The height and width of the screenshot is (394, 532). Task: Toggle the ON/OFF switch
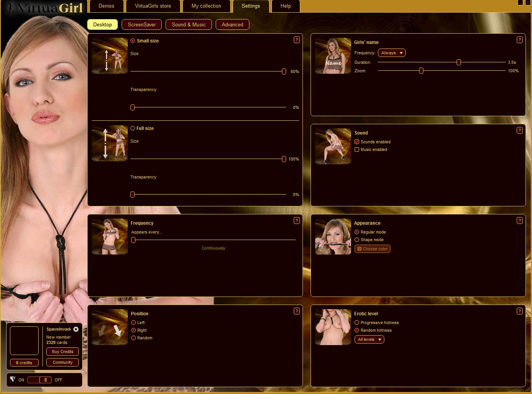pos(39,380)
